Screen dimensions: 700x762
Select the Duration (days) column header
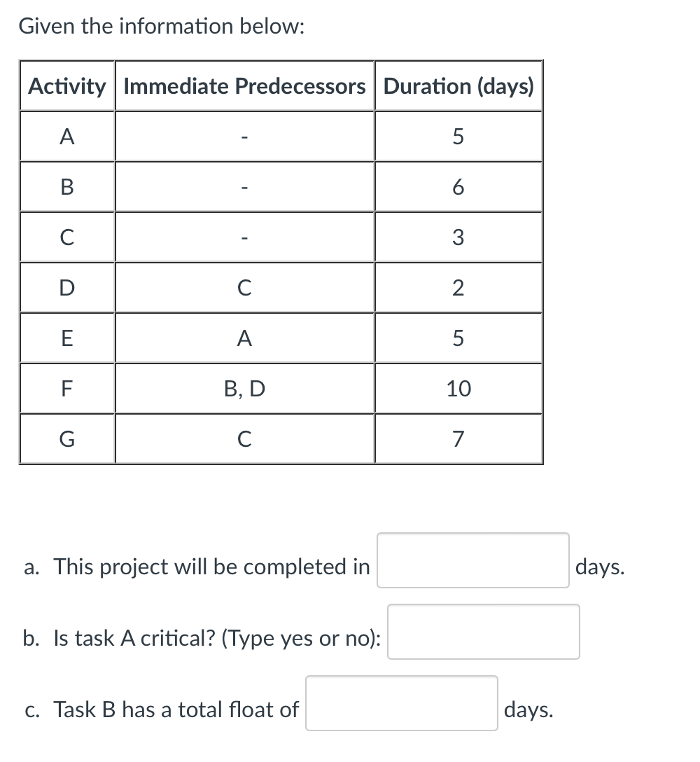[x=458, y=86]
